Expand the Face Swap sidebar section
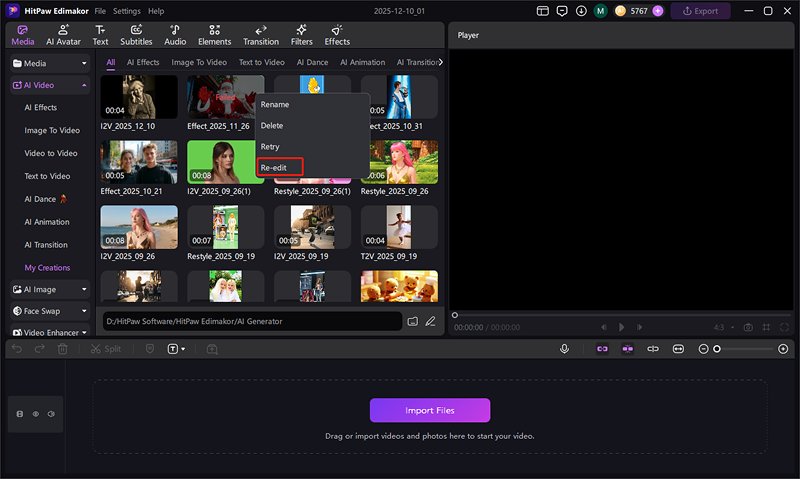The image size is (800, 479). (50, 311)
